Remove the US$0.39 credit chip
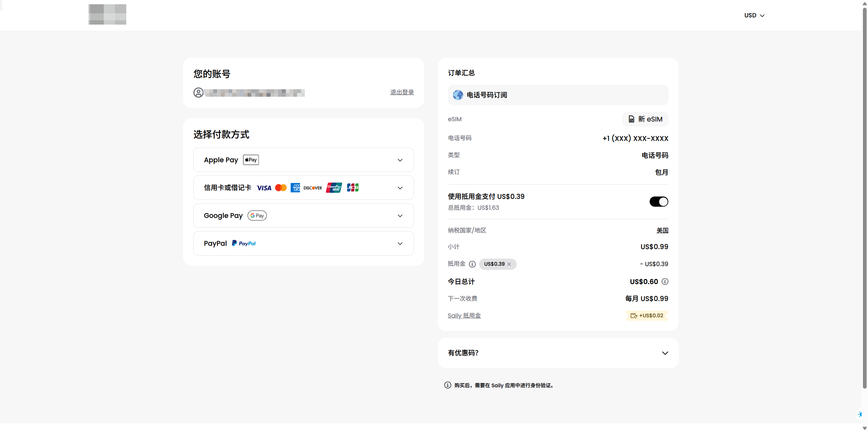 (509, 264)
